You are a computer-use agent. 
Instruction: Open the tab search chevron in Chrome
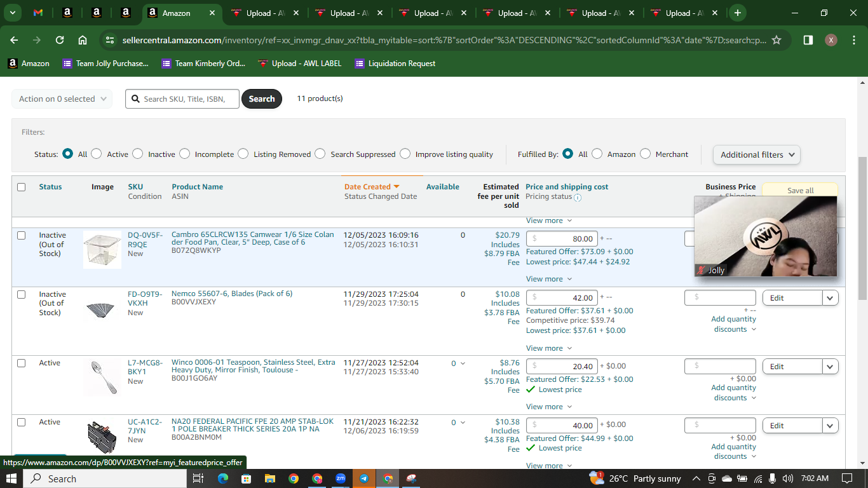pyautogui.click(x=13, y=13)
